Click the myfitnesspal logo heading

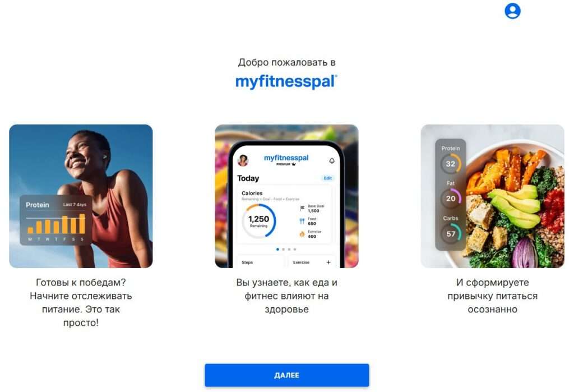pyautogui.click(x=286, y=81)
